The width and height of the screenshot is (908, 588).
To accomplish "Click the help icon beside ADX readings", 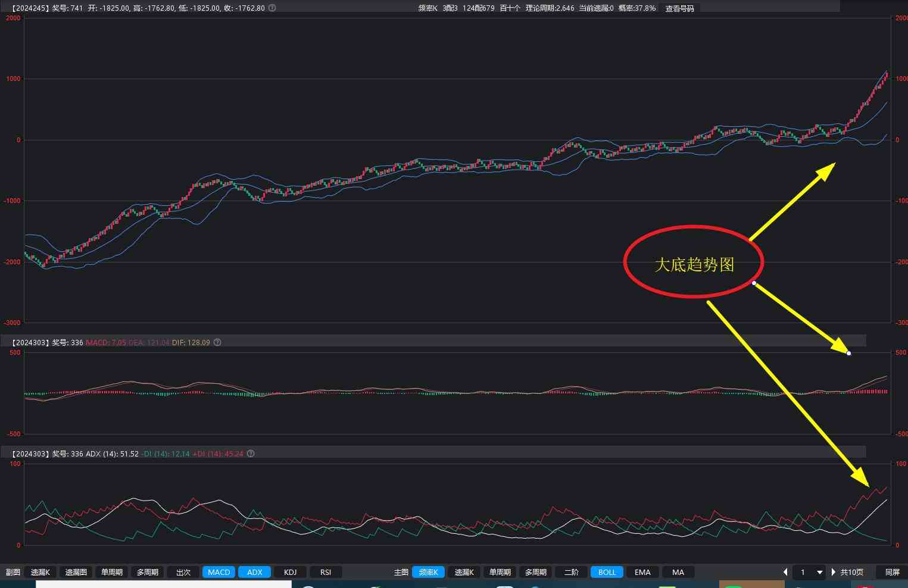I will click(x=251, y=453).
